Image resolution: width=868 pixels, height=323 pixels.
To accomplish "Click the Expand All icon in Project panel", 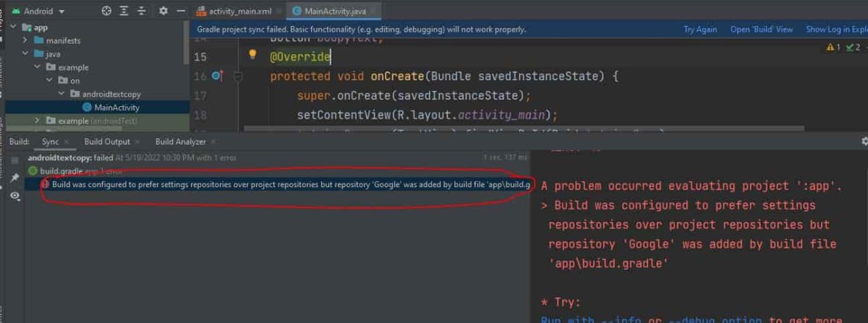I will click(124, 11).
